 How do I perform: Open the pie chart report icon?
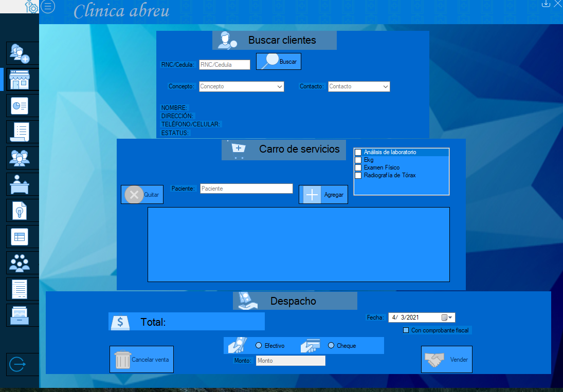(20, 105)
